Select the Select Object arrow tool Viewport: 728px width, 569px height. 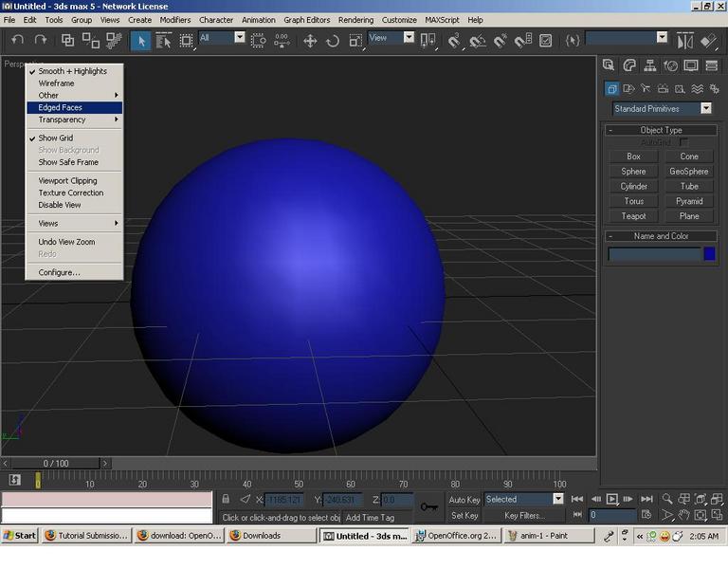[x=140, y=41]
